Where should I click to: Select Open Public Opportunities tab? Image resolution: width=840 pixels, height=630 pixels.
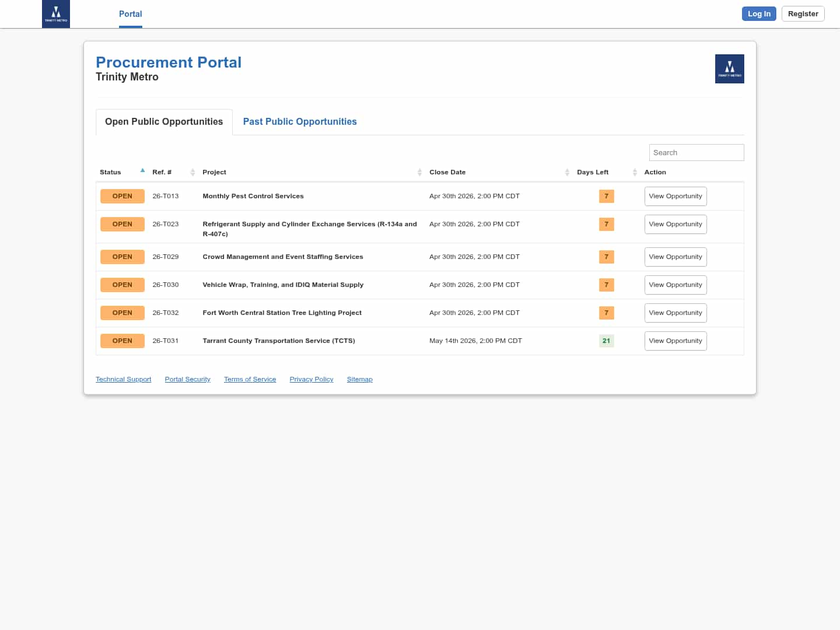[164, 122]
